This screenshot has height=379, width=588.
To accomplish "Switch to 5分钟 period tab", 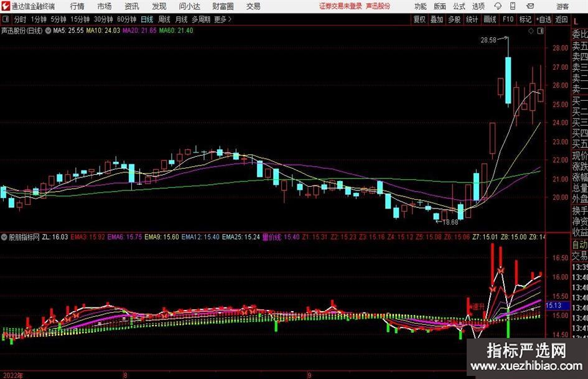I will tap(58, 19).
